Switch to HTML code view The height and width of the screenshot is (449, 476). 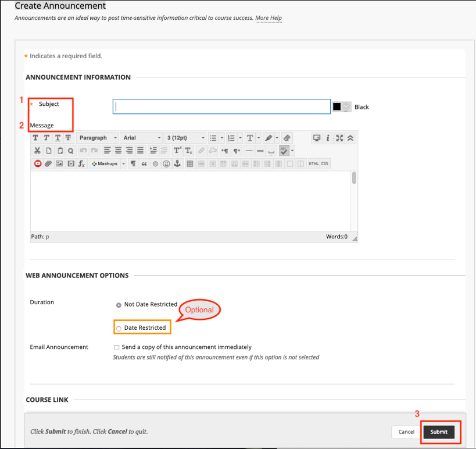coord(313,164)
